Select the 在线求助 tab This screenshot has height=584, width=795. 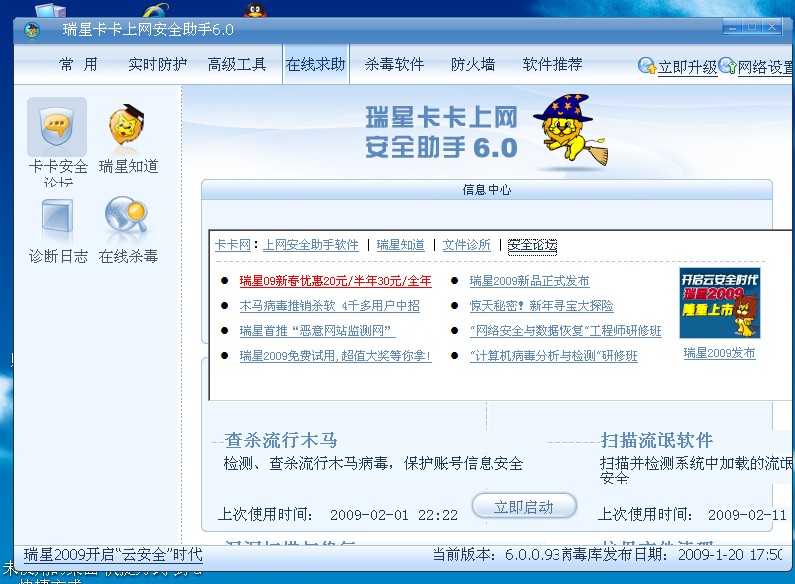coord(315,64)
